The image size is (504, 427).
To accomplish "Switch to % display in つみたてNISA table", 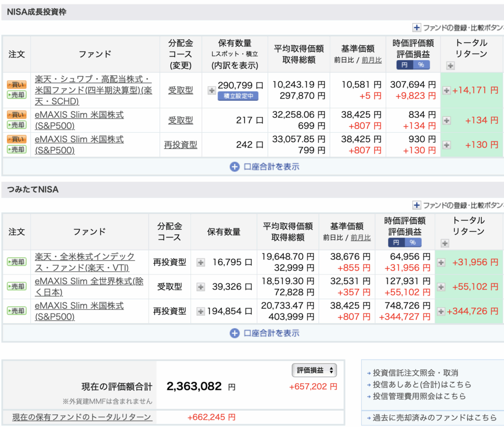I will 412,243.
